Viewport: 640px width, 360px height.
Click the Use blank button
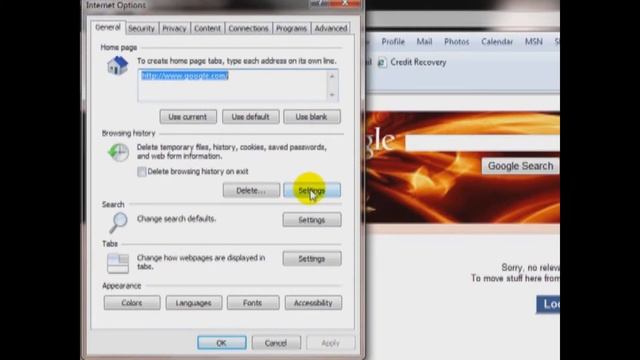click(311, 117)
